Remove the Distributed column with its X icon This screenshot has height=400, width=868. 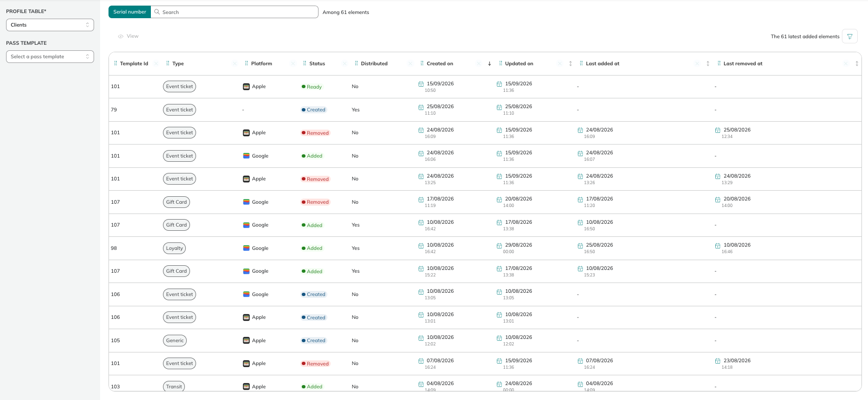click(410, 63)
